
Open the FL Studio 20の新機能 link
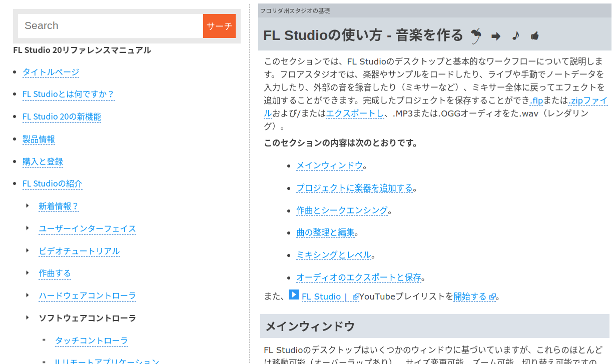click(x=62, y=116)
